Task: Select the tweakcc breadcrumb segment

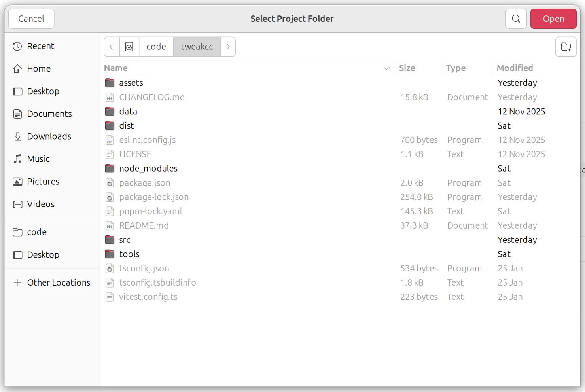Action: (x=197, y=47)
